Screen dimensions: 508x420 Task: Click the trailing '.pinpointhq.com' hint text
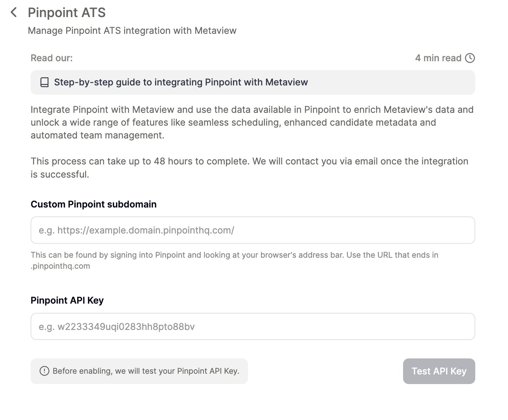click(60, 266)
